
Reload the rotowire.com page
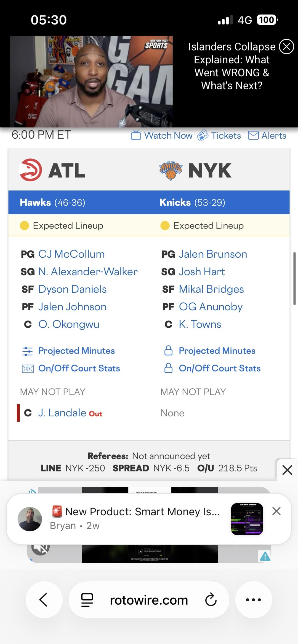[211, 600]
